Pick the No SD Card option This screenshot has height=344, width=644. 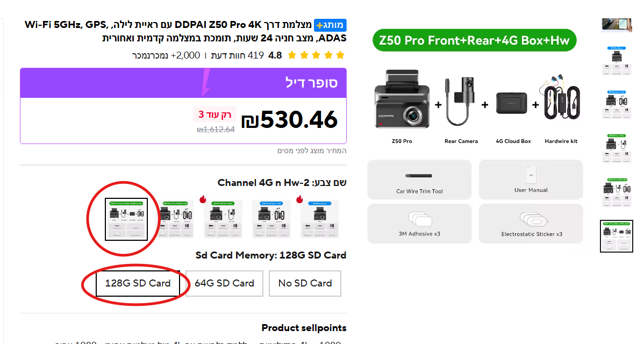tap(305, 283)
